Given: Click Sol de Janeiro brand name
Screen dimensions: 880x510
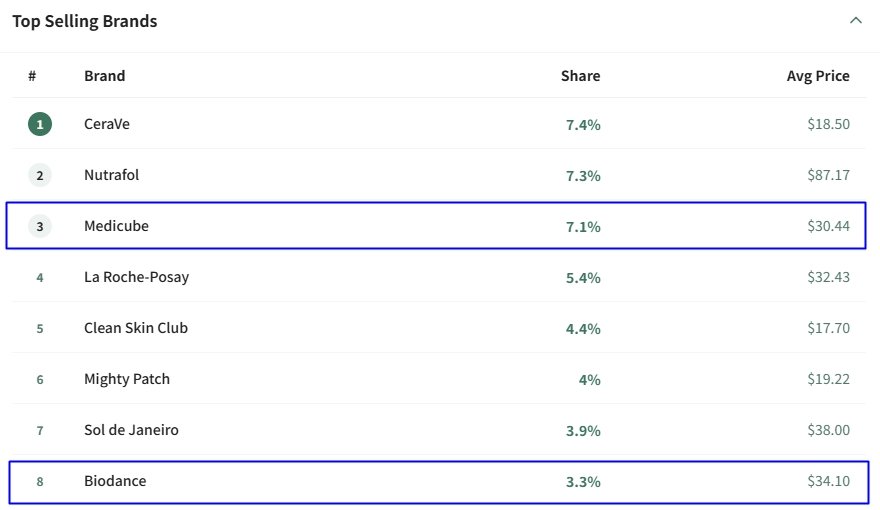Looking at the screenshot, I should 131,430.
